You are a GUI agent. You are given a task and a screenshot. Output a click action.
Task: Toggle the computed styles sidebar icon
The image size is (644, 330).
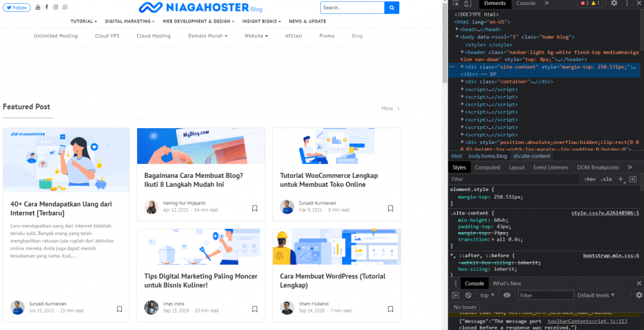click(633, 179)
